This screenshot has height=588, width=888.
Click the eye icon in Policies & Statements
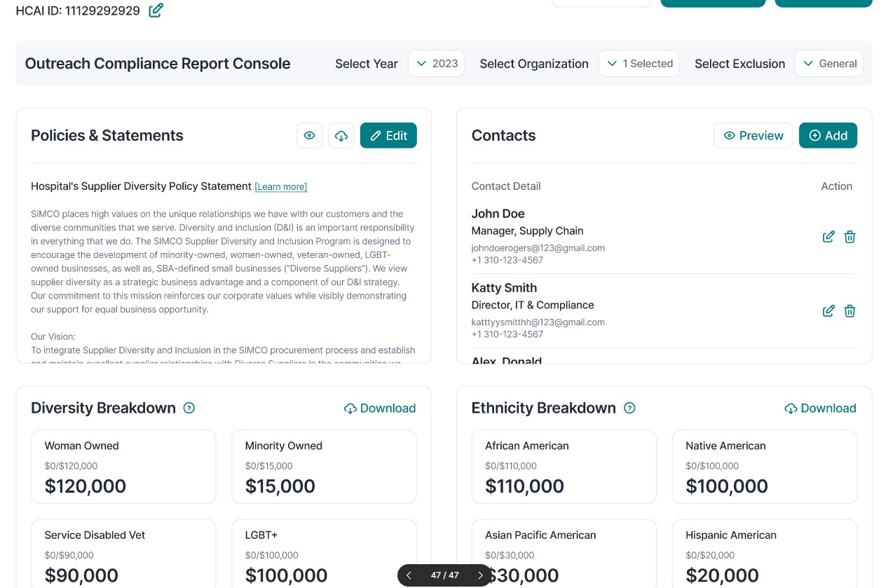click(x=309, y=135)
